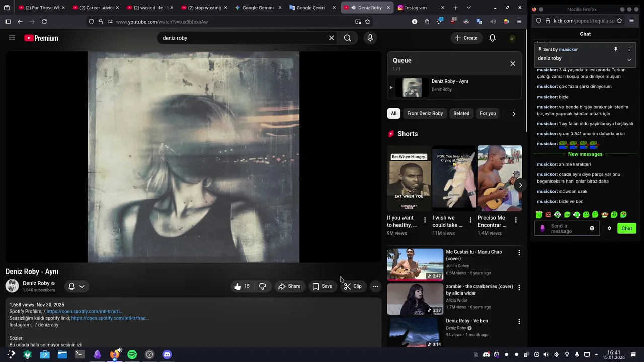Switch to 'Google Çeviri' browser tab
The height and width of the screenshot is (362, 644).
tap(310, 8)
